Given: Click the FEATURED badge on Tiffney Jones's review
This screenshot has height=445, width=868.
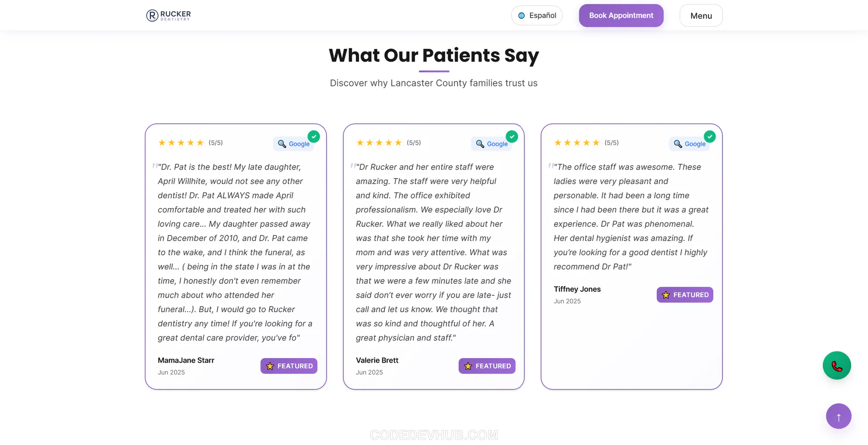Looking at the screenshot, I should 685,295.
